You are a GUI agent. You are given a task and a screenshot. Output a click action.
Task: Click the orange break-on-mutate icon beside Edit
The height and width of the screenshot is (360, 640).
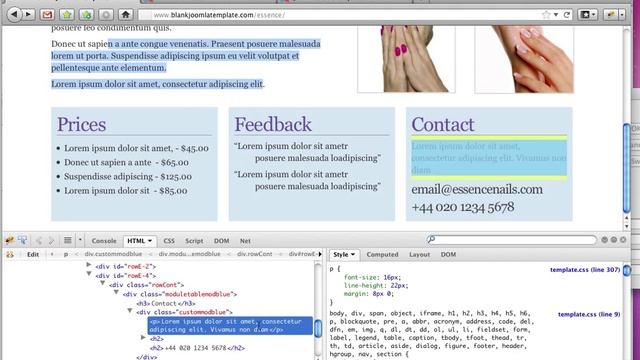9,254
